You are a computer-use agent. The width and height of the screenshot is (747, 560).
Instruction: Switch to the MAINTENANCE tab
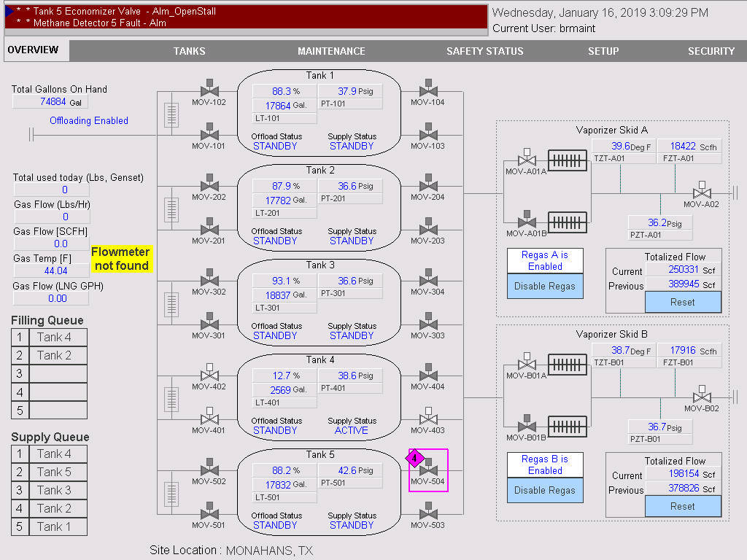[331, 51]
